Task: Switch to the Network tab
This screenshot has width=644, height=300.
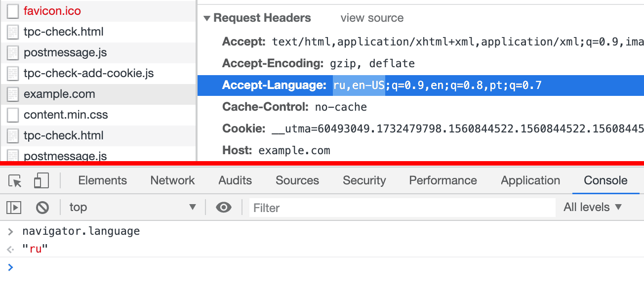Action: click(x=172, y=181)
